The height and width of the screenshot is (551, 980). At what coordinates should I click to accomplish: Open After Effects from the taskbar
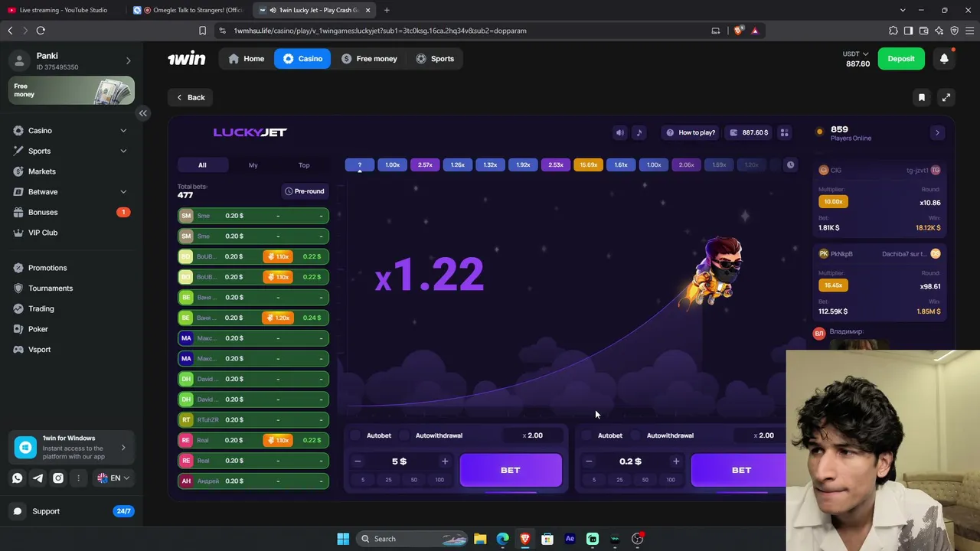(570, 539)
